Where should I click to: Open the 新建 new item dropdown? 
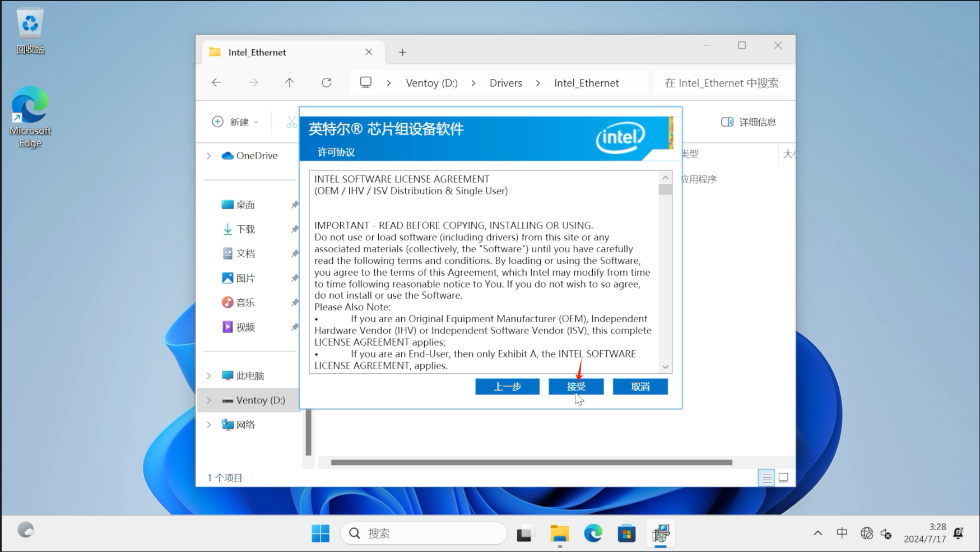tap(235, 122)
